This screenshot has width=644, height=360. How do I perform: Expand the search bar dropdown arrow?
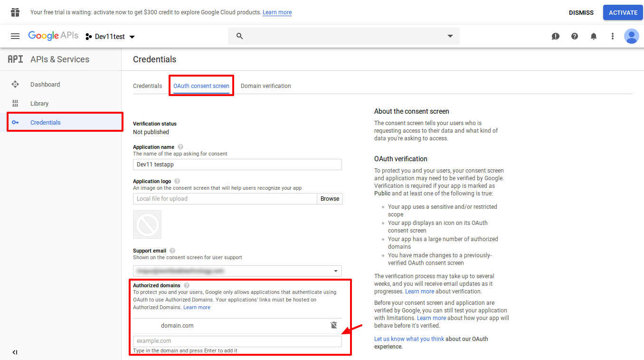[450, 36]
